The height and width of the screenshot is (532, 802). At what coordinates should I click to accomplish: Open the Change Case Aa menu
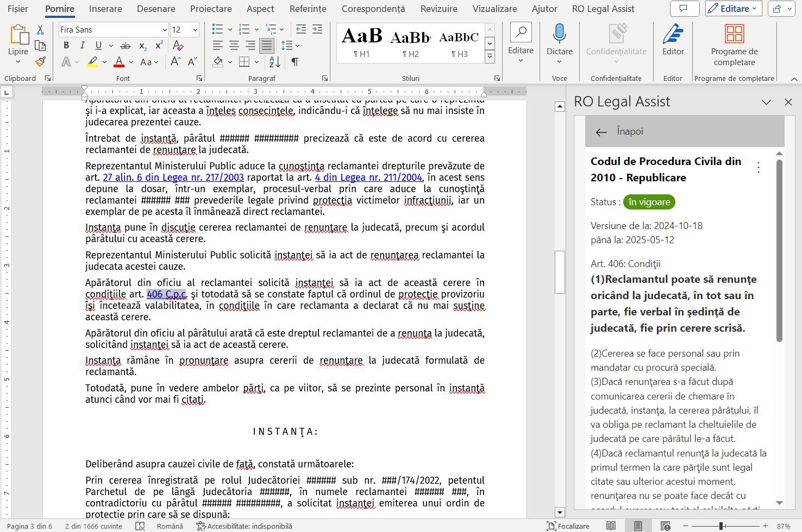click(x=149, y=62)
